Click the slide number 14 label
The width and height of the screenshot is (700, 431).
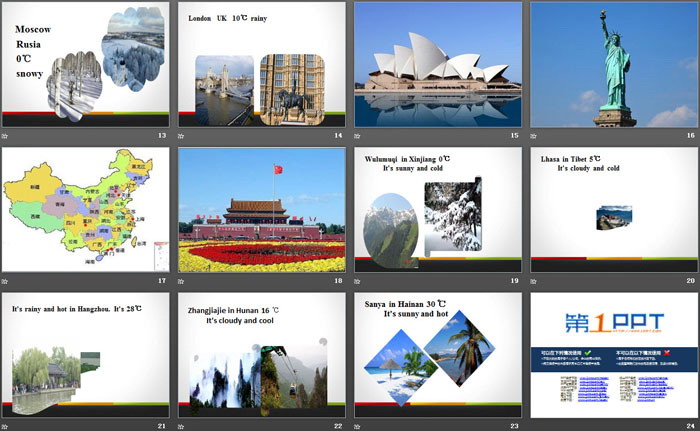click(x=338, y=135)
